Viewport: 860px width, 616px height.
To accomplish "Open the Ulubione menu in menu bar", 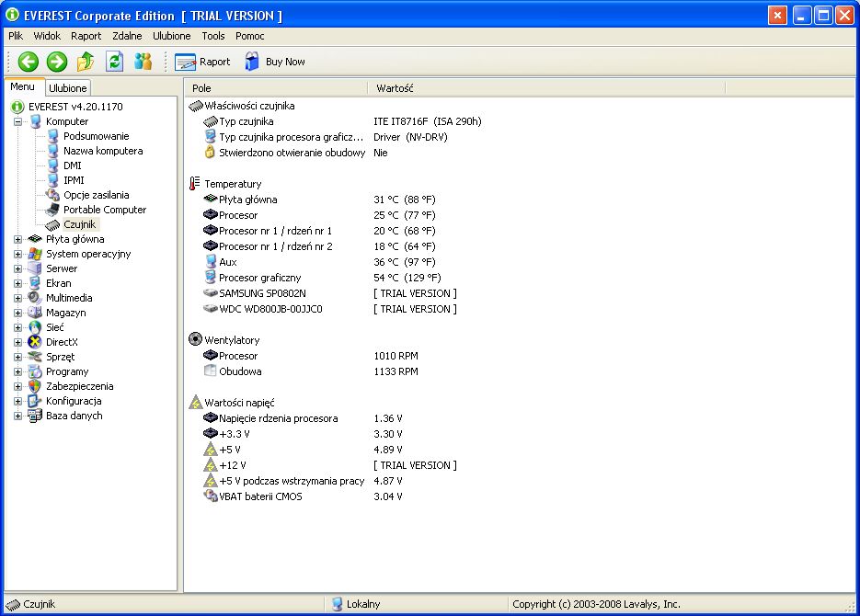I will (x=172, y=36).
